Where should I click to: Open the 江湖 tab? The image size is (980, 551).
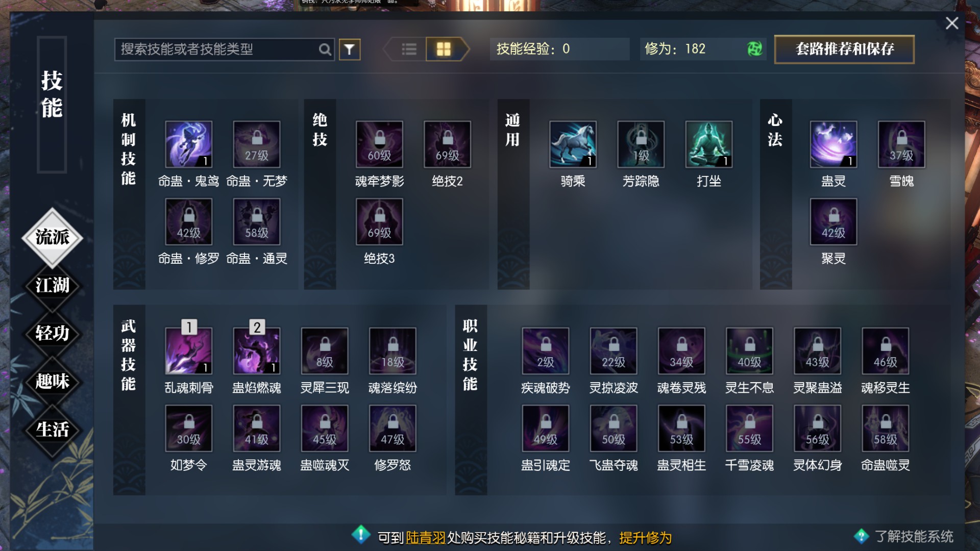click(x=52, y=286)
